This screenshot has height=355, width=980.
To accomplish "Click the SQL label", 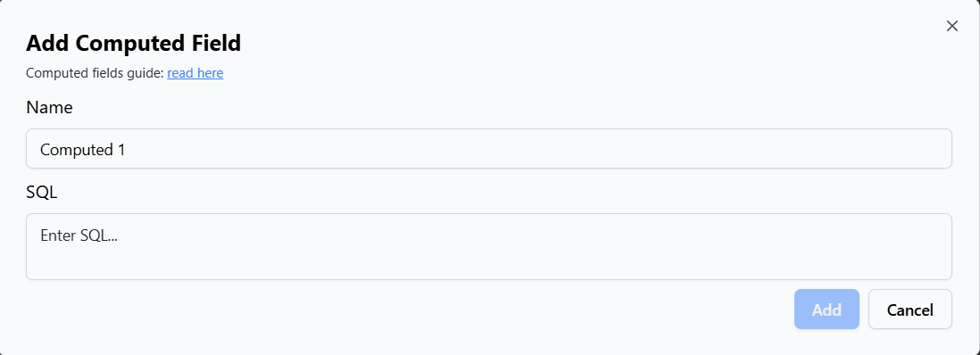I will [x=41, y=193].
